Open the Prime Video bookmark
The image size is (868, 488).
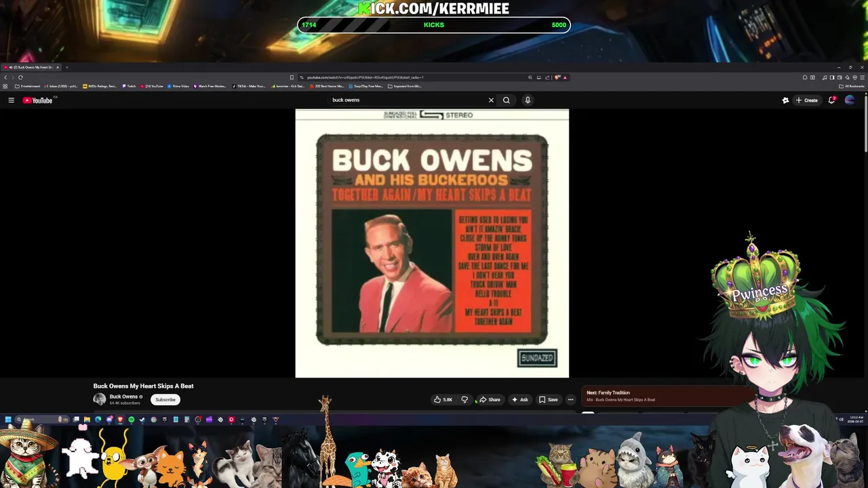click(178, 86)
